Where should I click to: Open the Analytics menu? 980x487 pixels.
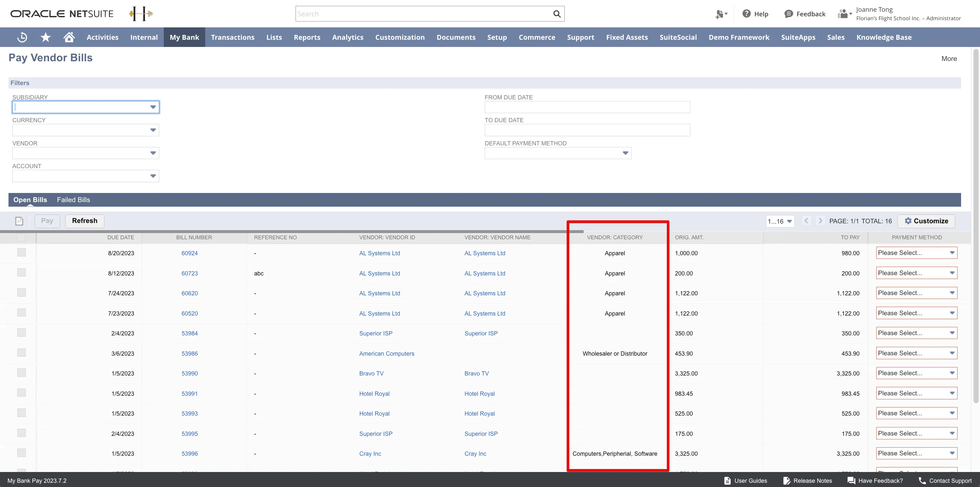point(347,37)
